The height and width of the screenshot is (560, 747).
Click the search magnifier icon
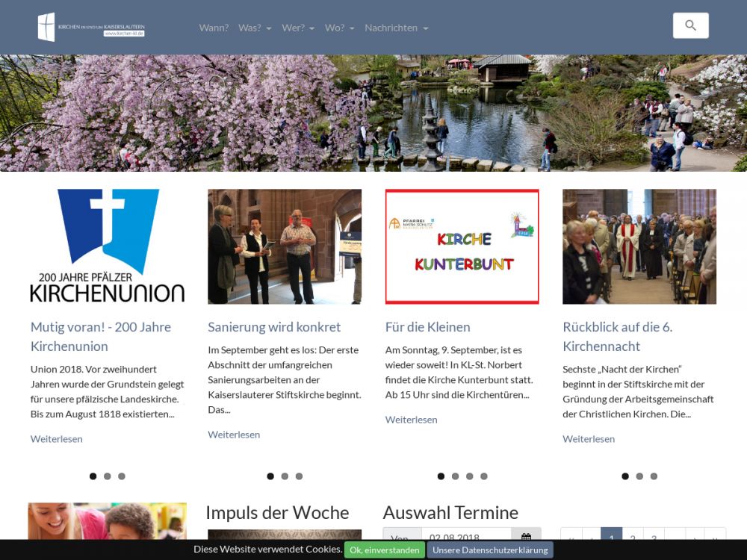click(690, 25)
